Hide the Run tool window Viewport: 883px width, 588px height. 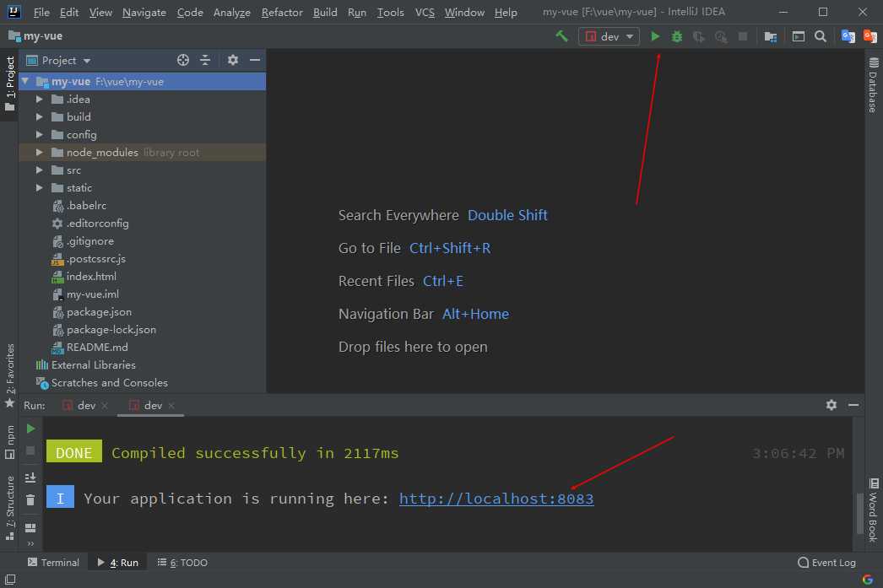click(853, 405)
